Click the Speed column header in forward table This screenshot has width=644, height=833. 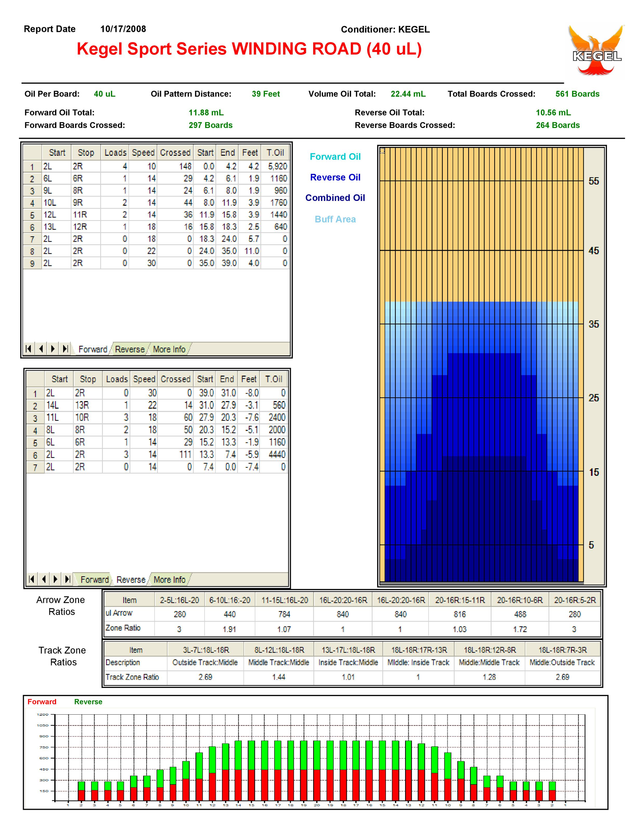click(143, 153)
